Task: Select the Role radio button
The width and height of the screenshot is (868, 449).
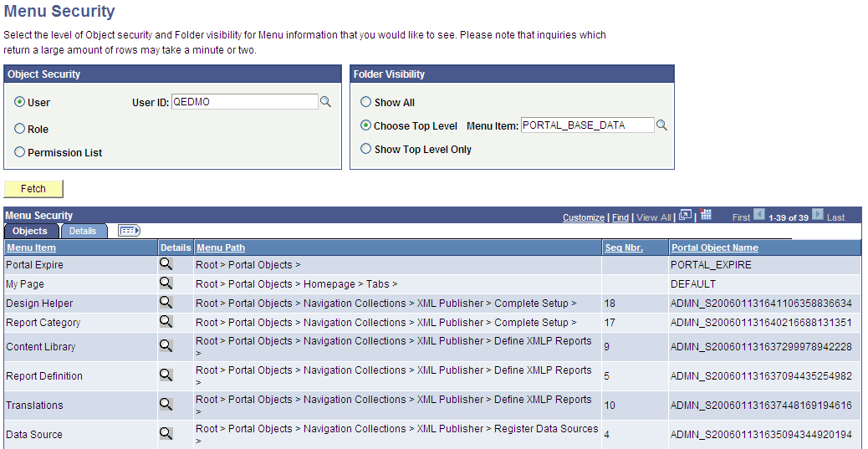Action: pos(20,129)
